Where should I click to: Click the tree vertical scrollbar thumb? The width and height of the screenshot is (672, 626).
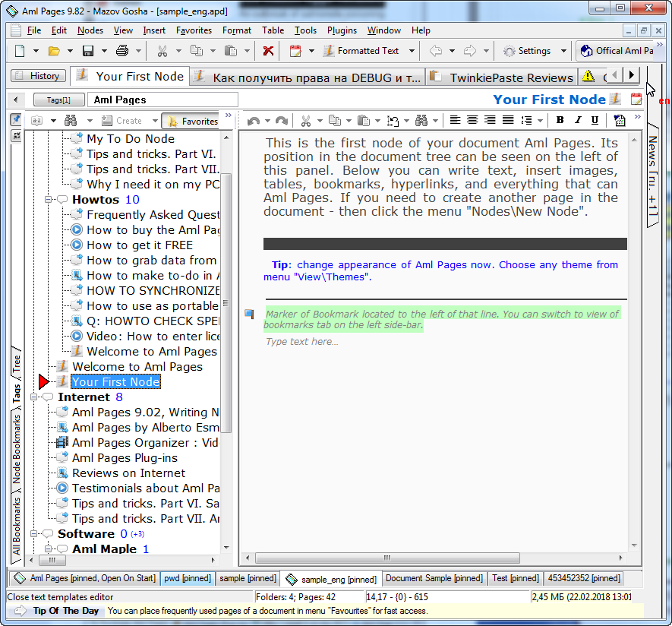226,302
